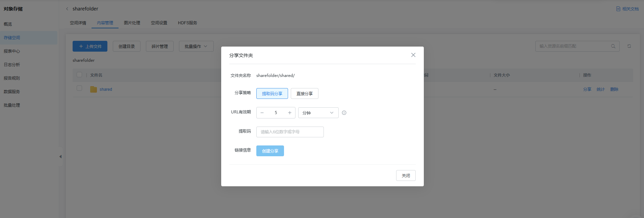644x218 pixels.
Task: Open the shared folder name link
Action: click(106, 89)
